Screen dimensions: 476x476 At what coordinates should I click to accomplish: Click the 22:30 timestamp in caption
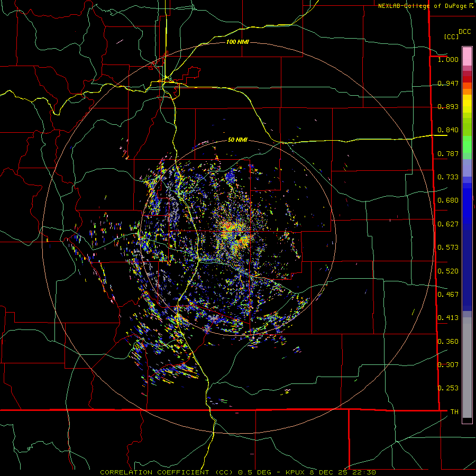364,472
